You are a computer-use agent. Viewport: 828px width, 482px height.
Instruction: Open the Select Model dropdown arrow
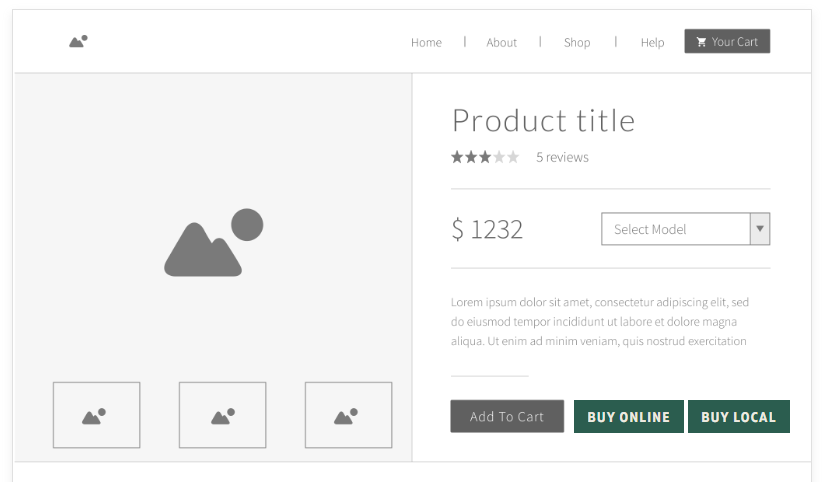click(x=760, y=229)
